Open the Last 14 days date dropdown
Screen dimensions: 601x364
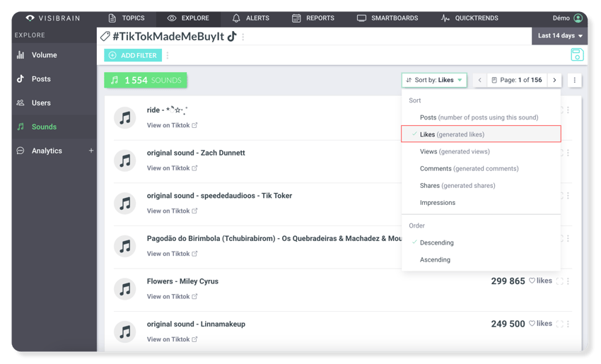[559, 35]
